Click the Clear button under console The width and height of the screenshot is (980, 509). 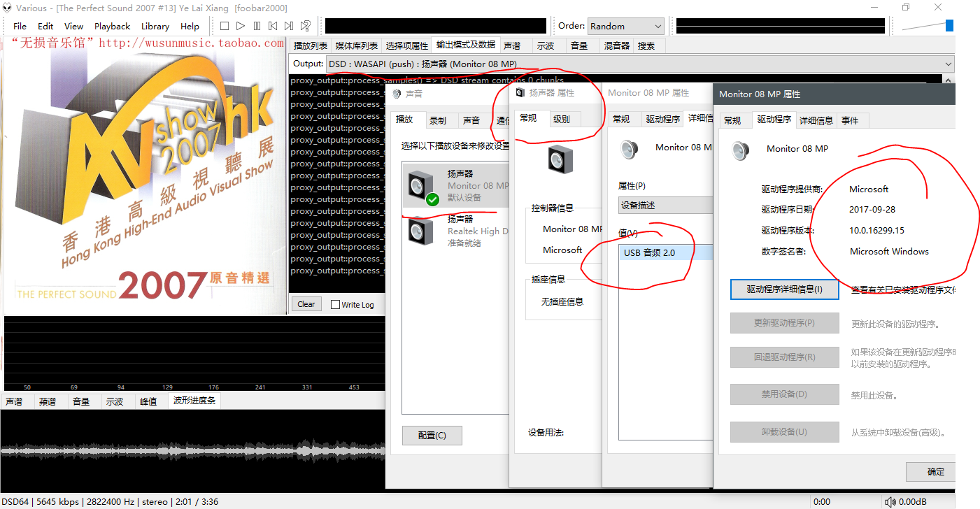click(x=306, y=304)
